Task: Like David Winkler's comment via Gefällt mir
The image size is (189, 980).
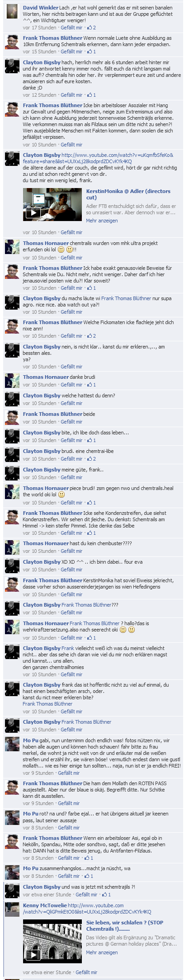Action: [71, 28]
